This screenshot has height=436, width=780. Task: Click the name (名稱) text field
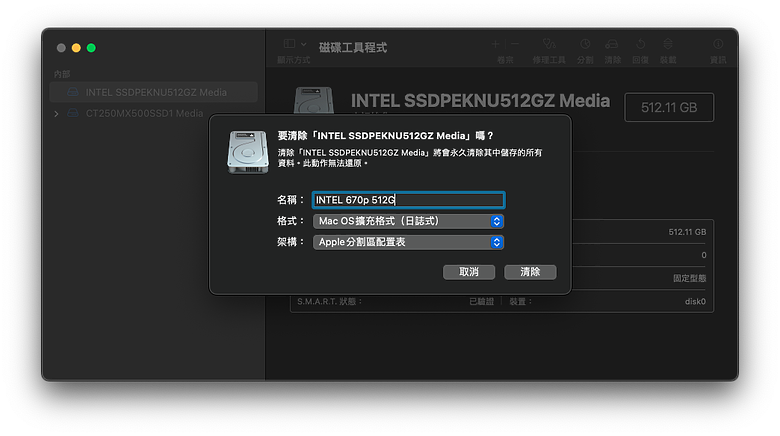pos(408,200)
